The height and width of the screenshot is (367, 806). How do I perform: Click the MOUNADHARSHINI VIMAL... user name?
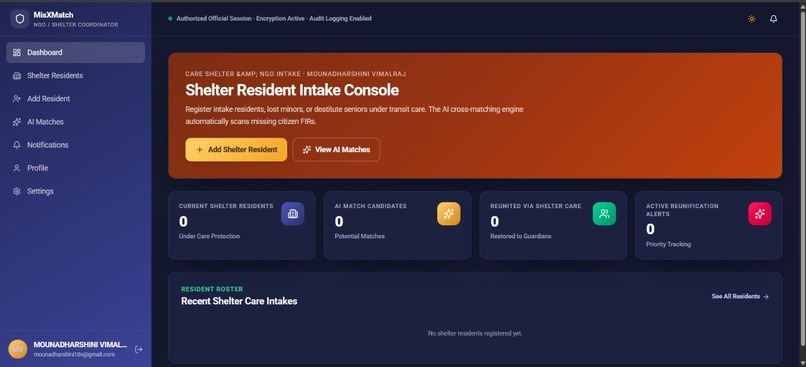coord(80,344)
